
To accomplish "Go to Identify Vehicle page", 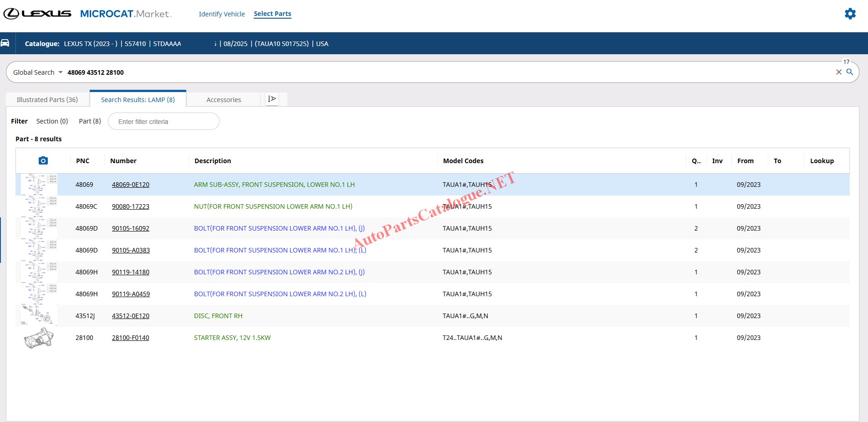I will click(x=222, y=14).
